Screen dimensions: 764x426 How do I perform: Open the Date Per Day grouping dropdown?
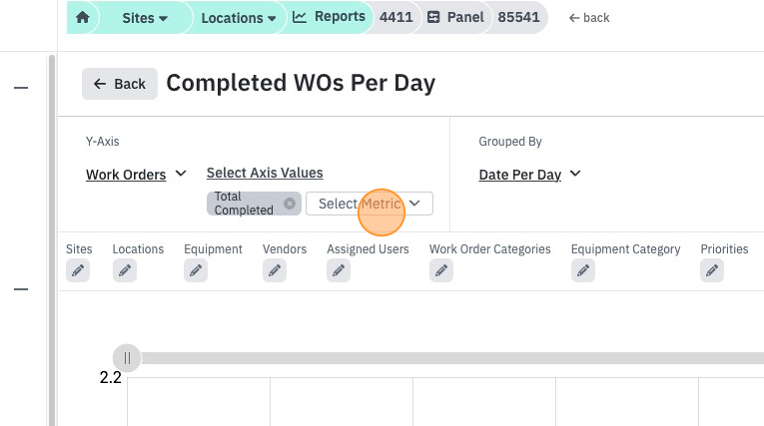pos(530,174)
